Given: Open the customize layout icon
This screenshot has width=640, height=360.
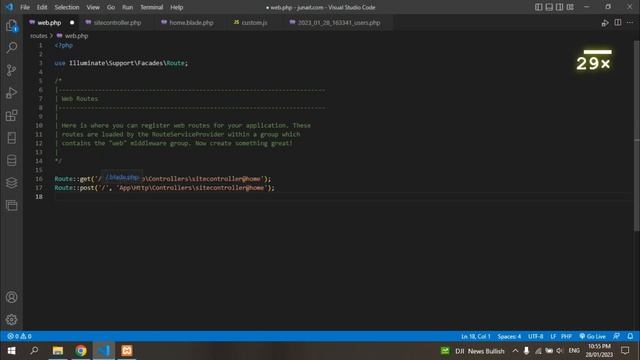Looking at the screenshot, I should (570, 7).
